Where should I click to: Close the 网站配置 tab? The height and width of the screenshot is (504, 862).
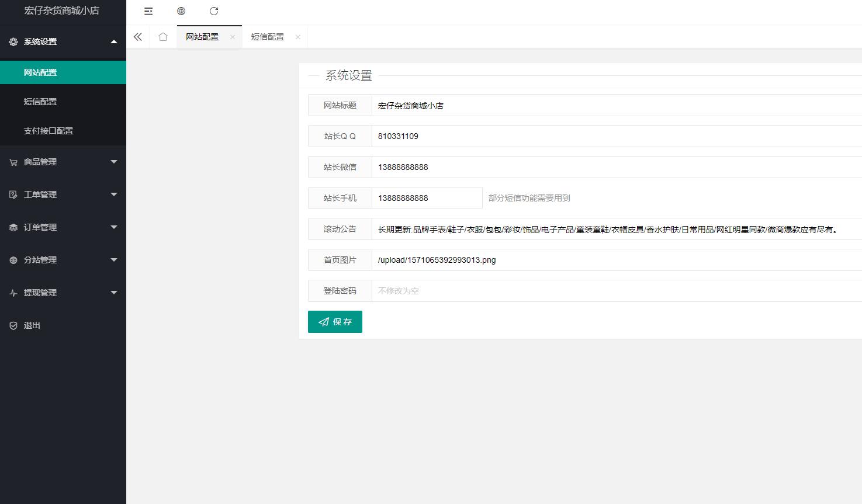pyautogui.click(x=233, y=37)
